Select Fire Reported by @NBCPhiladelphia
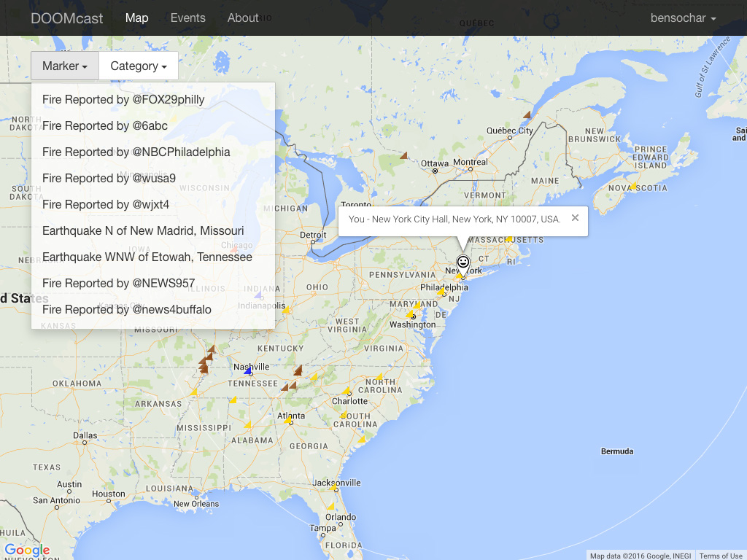This screenshot has width=747, height=560. click(x=153, y=152)
